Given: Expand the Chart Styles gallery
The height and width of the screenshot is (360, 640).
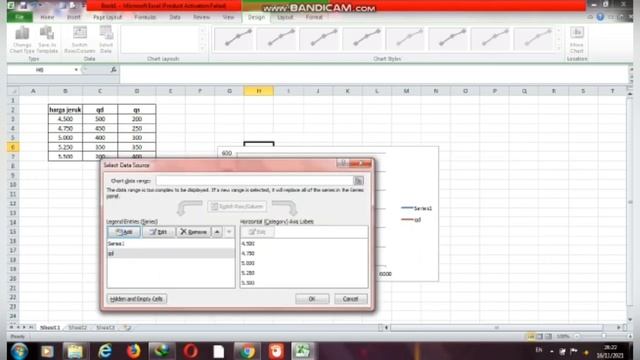Looking at the screenshot, I should [x=558, y=48].
